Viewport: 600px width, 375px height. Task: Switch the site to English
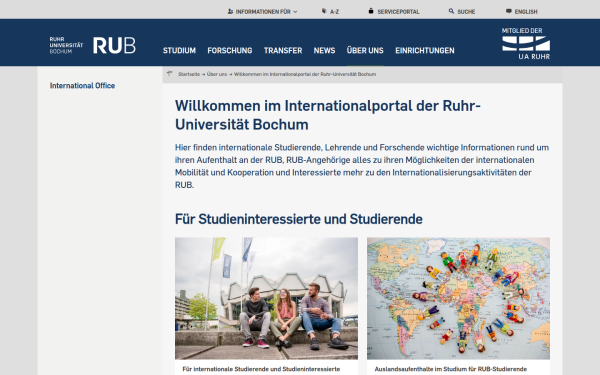pyautogui.click(x=526, y=12)
